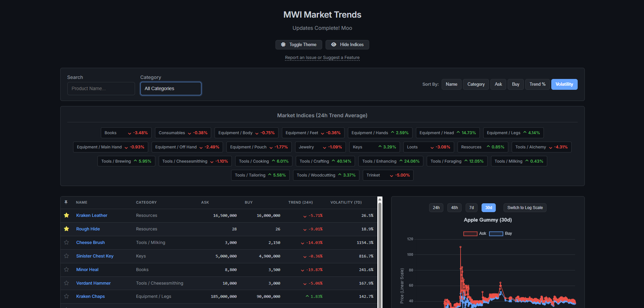644x308 pixels.
Task: Switch the chart to log scale
Action: [x=525, y=208]
